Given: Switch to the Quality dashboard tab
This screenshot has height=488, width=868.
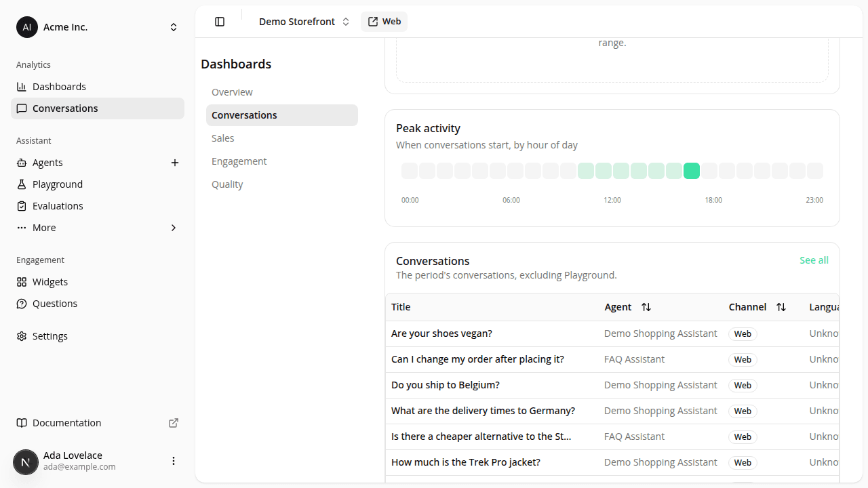Looking at the screenshot, I should [282, 184].
